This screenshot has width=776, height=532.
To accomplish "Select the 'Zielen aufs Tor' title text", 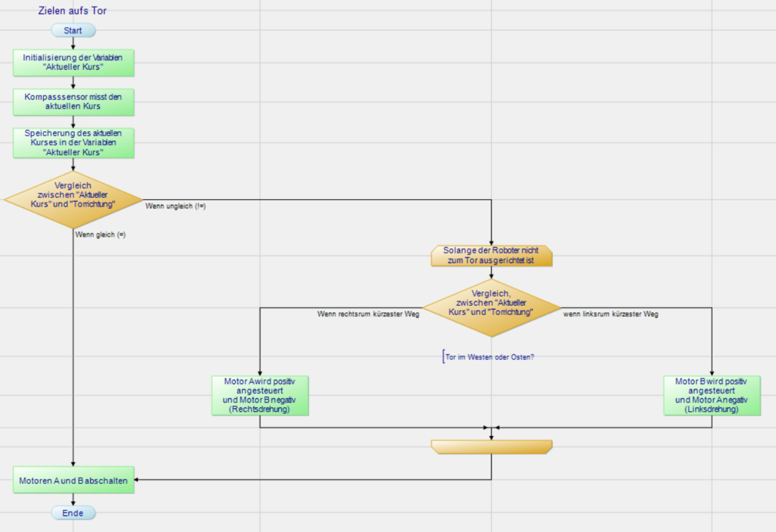I will point(72,11).
